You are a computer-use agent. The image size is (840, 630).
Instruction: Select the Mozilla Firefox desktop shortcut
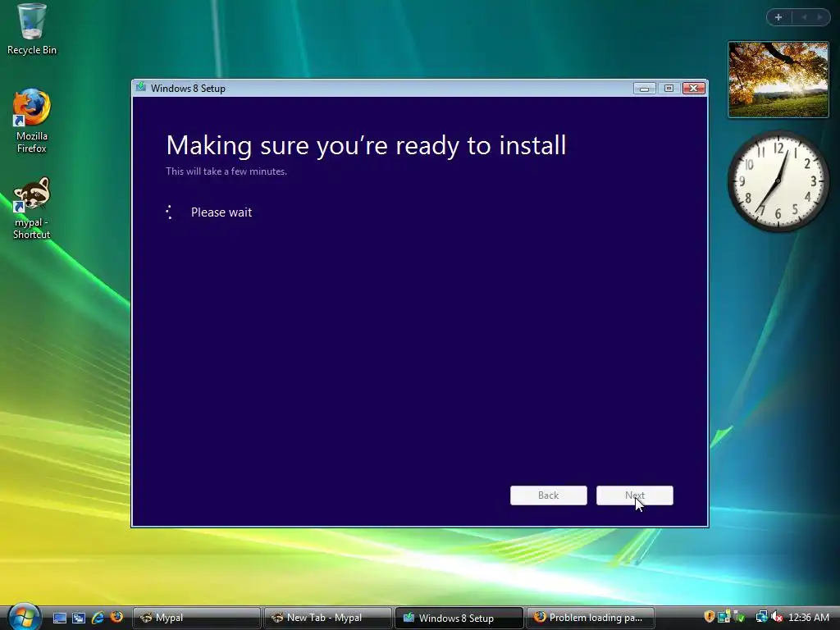coord(32,121)
